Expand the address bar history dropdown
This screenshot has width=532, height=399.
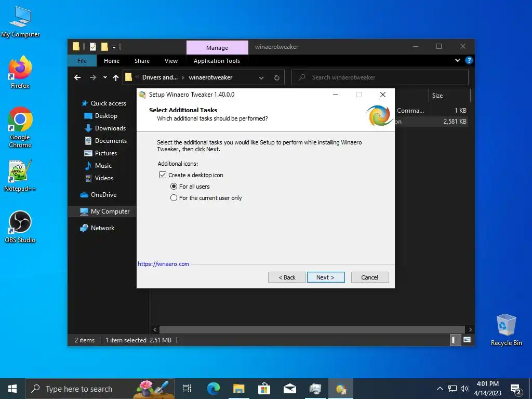261,78
